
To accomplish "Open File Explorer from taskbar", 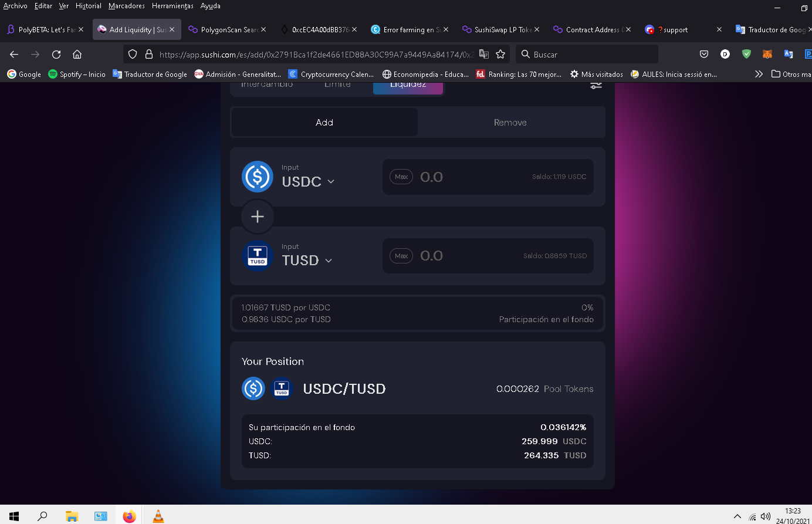I will point(72,516).
